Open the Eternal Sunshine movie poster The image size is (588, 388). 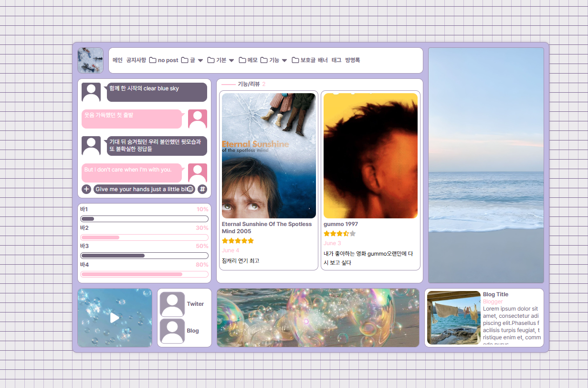269,156
